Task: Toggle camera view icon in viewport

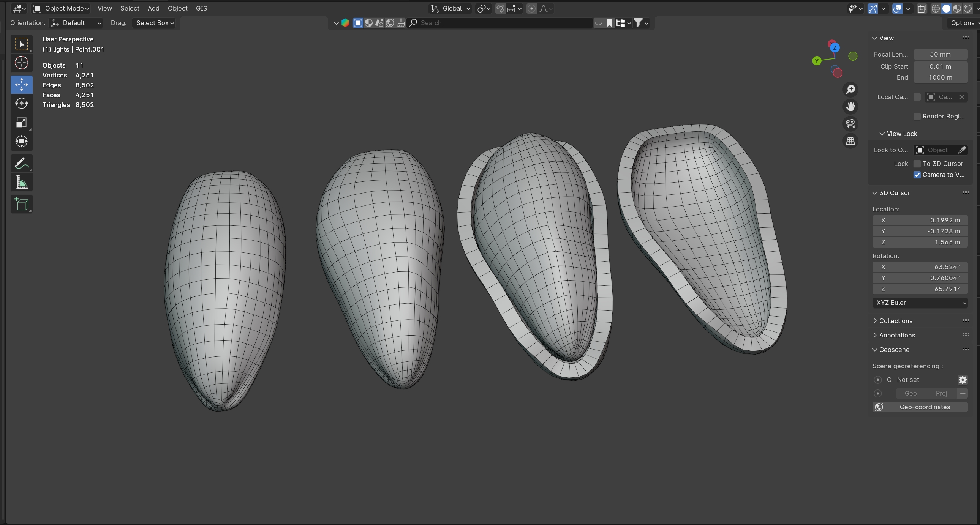Action: pos(850,124)
